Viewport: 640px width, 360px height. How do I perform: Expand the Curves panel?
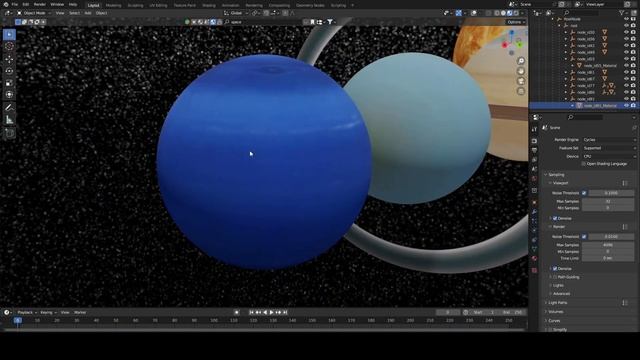pos(554,321)
